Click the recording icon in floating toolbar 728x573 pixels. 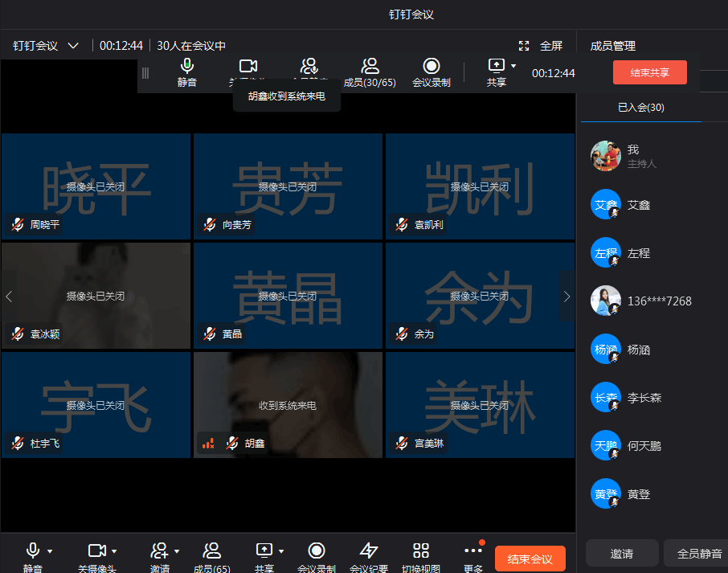[x=431, y=67]
